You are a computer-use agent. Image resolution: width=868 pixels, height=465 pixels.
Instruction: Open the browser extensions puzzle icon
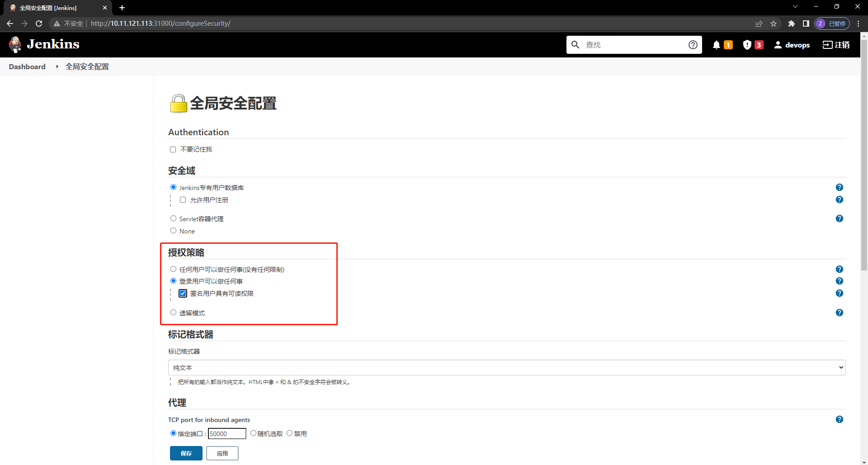[x=791, y=24]
